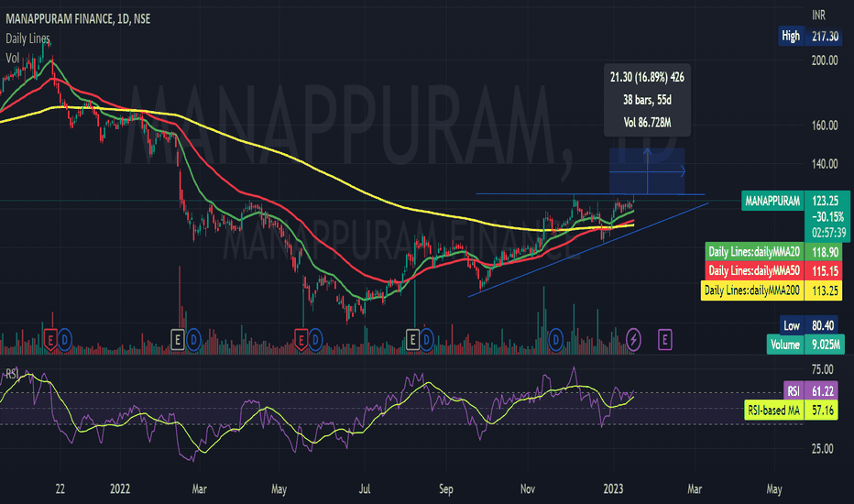Screen dimensions: 854x504
Task: Click the Sep time axis label
Action: [446, 488]
